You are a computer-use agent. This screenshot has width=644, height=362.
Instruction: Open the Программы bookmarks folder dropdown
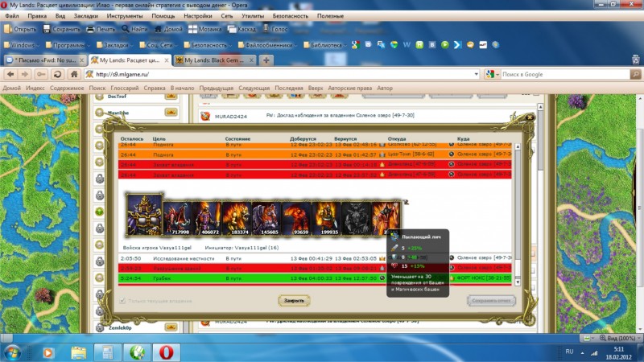(x=68, y=45)
